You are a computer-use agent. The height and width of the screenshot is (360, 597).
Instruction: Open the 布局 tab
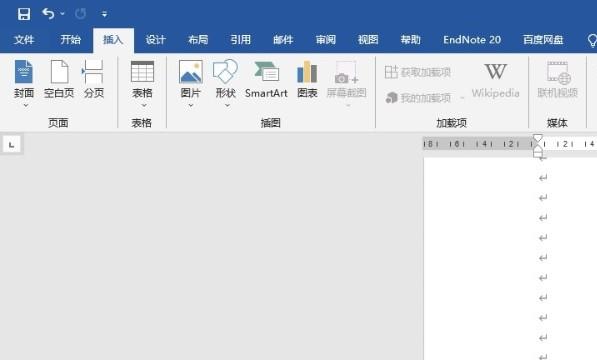(198, 40)
